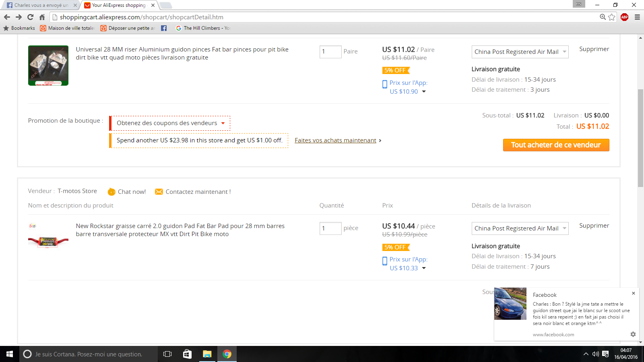Expand shipping dropdown for the Rockstar pad
The height and width of the screenshot is (362, 644).
(520, 228)
